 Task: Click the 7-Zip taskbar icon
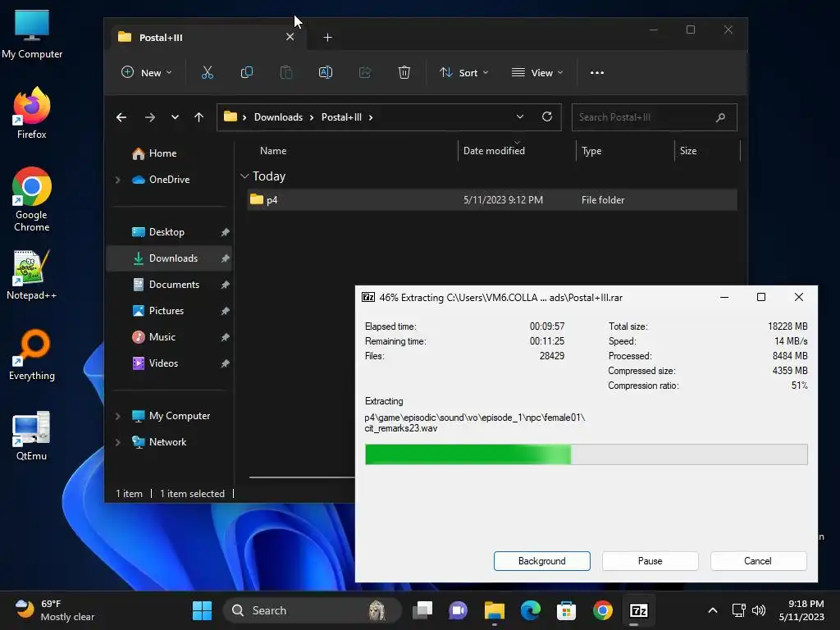point(638,610)
